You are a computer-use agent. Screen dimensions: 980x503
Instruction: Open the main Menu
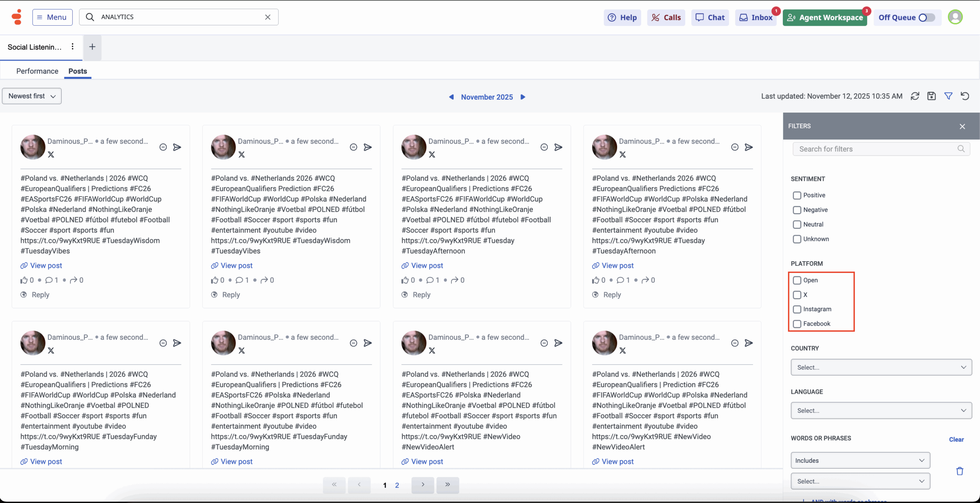click(x=52, y=17)
